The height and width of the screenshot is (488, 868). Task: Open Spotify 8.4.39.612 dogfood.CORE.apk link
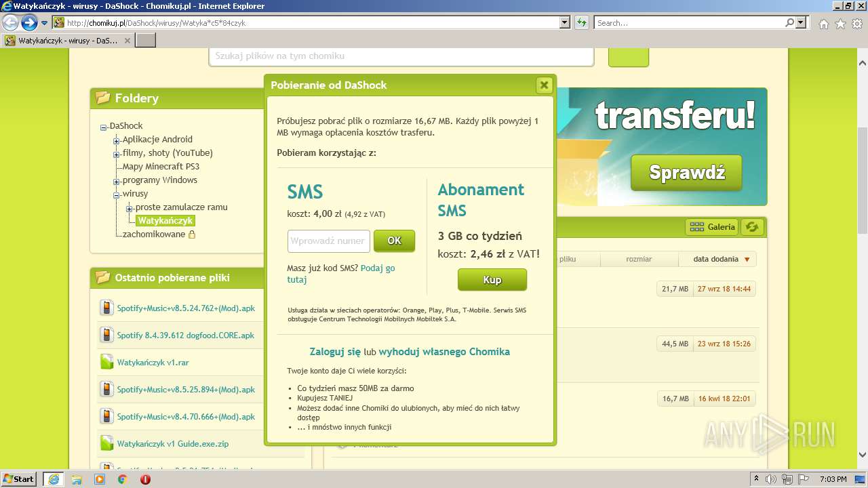(185, 335)
